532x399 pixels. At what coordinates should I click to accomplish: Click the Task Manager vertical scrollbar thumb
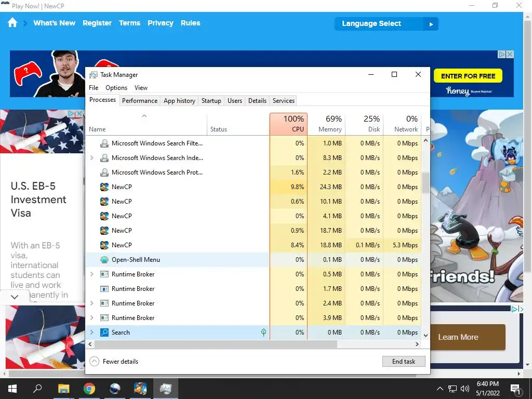pyautogui.click(x=426, y=183)
